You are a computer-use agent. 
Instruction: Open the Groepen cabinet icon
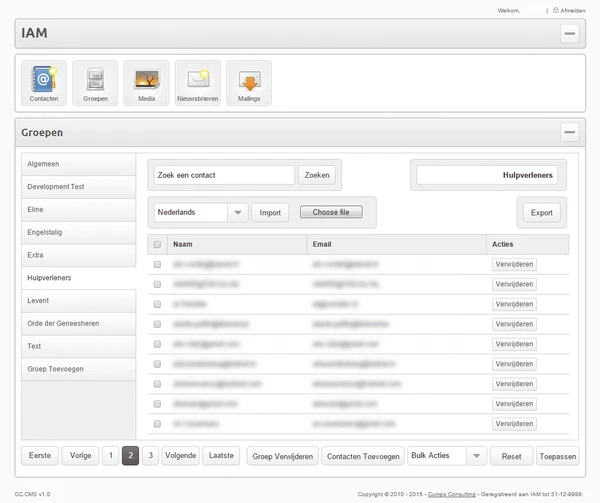[95, 83]
